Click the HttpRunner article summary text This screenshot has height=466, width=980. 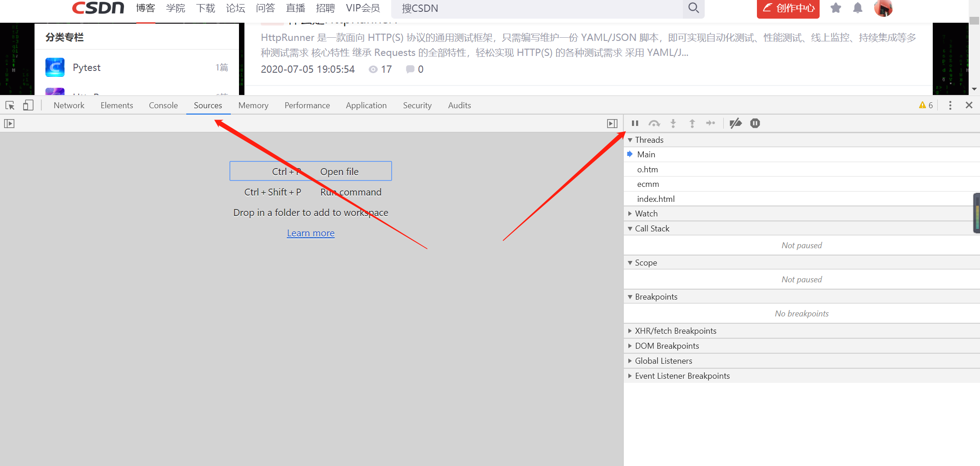click(x=588, y=45)
